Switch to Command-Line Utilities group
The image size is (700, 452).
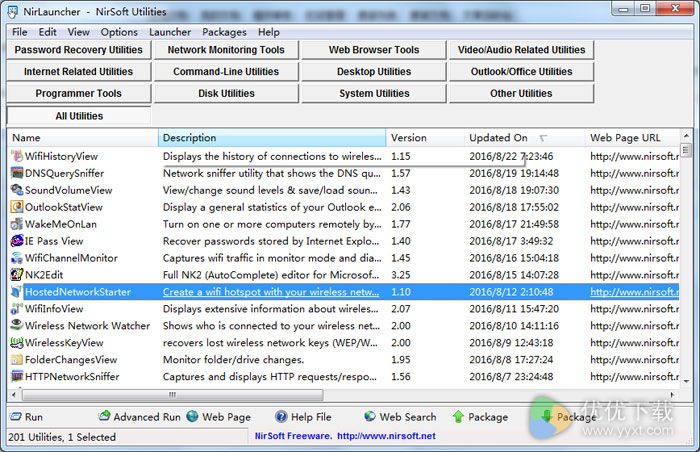point(226,71)
